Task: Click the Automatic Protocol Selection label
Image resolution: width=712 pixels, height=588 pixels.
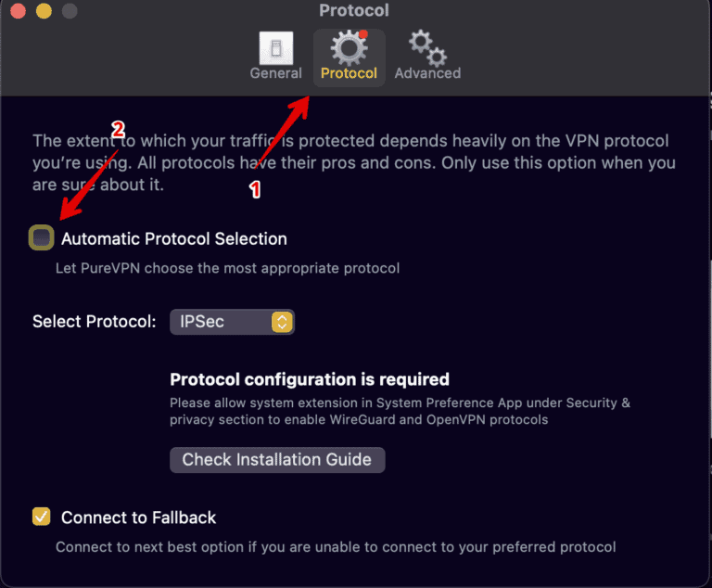Action: click(x=174, y=238)
